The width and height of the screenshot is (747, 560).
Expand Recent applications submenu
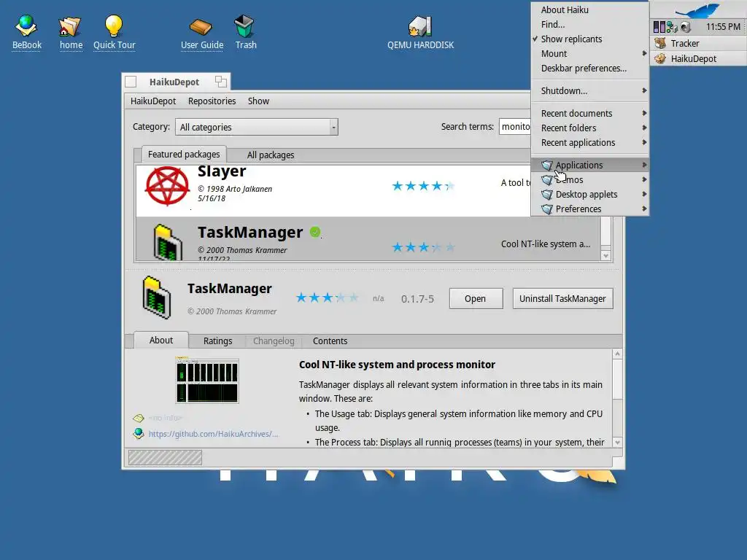589,143
